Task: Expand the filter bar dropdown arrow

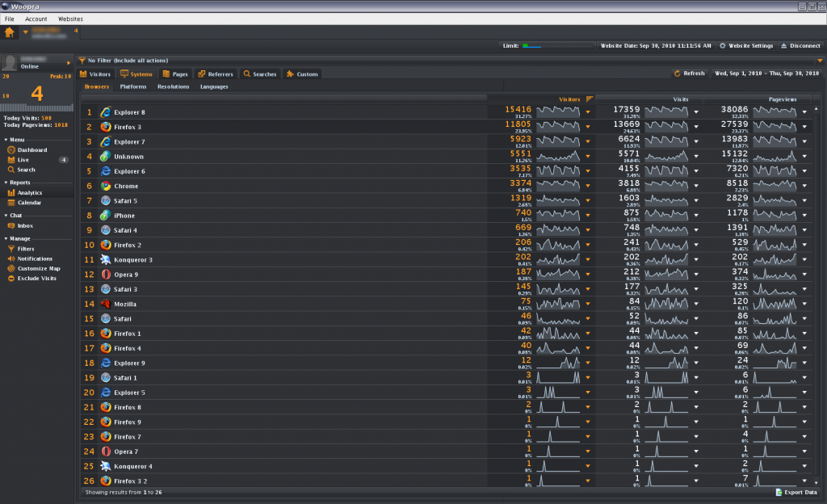Action: (820, 61)
